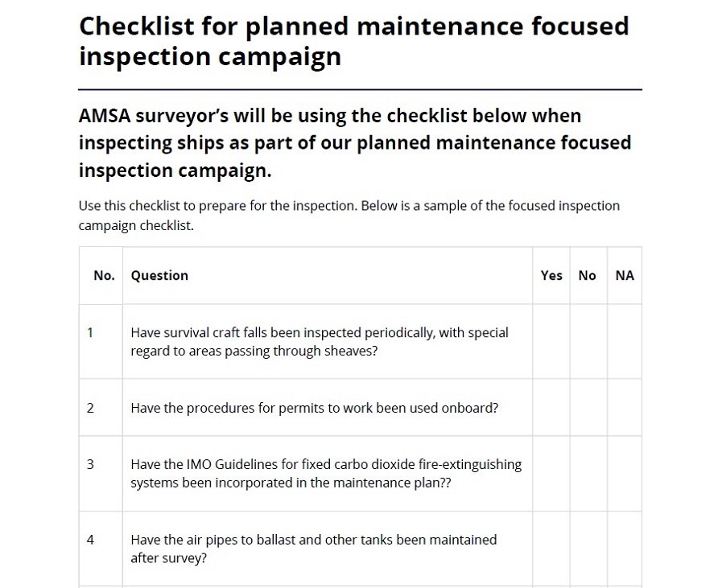Click the survival craft falls question text
718x588 pixels.
click(x=320, y=342)
